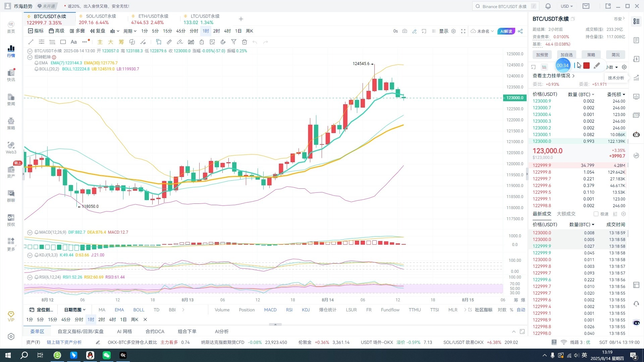This screenshot has width=644, height=362.
Task: Click the filter funnel icon in drawing toolbar
Action: pyautogui.click(x=234, y=42)
